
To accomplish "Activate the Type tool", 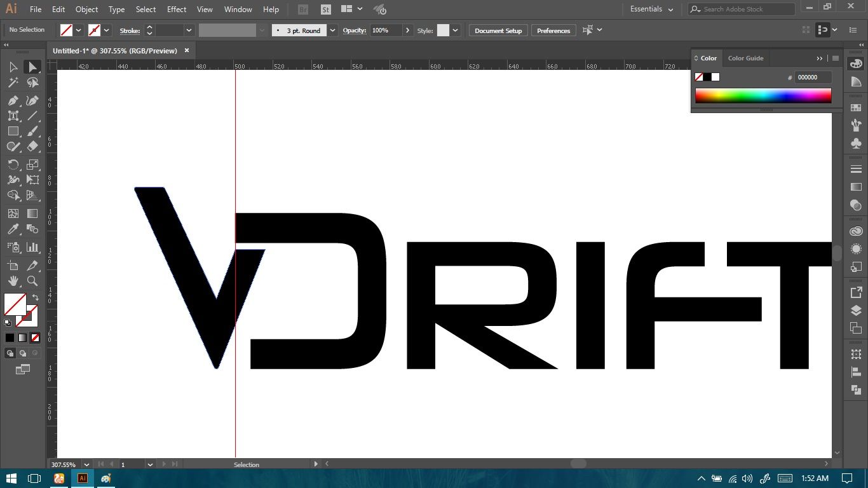I will [x=13, y=116].
